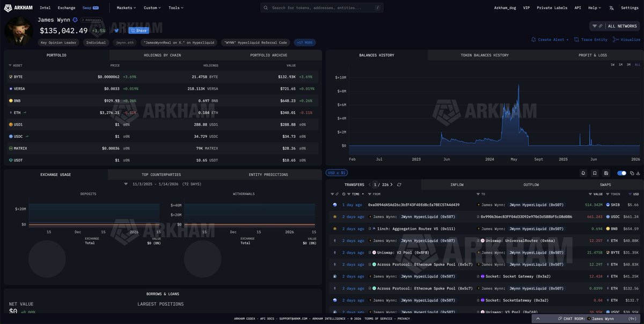Open the Markets dropdown menu

(x=126, y=8)
